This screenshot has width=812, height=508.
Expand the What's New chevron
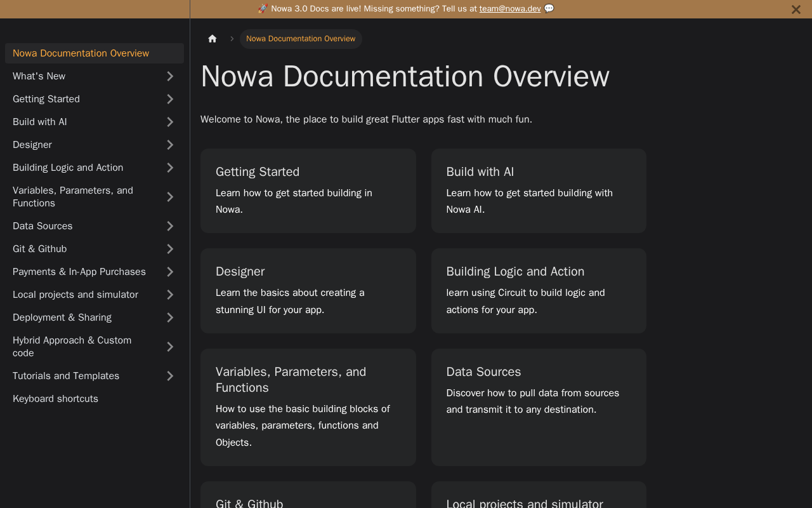click(x=170, y=76)
